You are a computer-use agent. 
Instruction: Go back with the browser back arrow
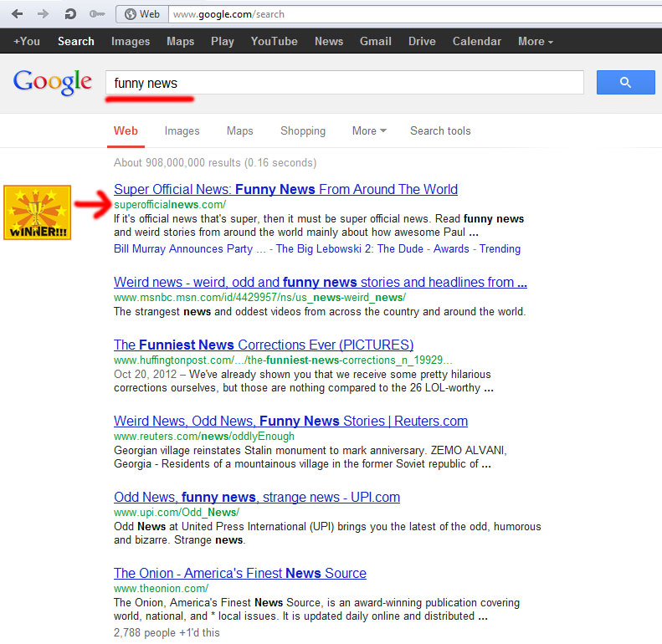(x=18, y=14)
